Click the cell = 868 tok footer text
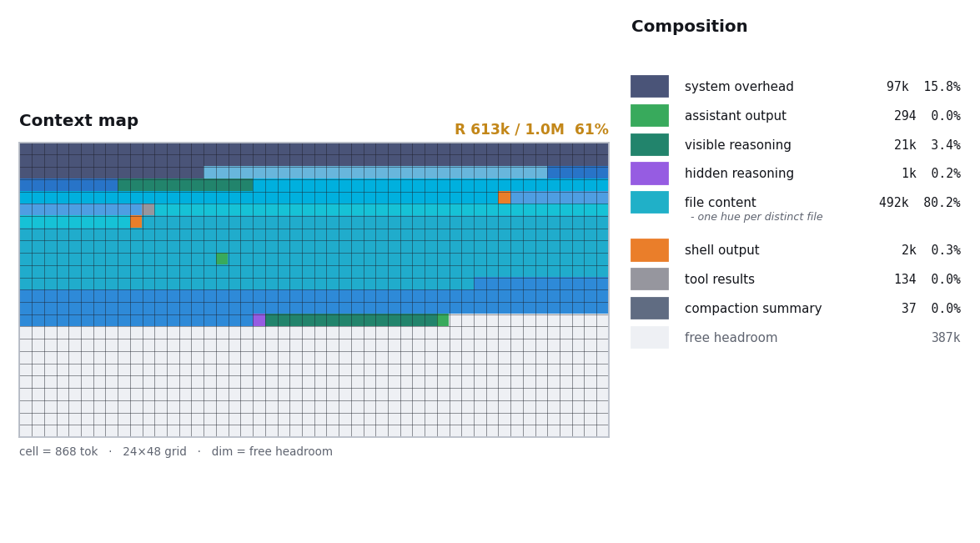Image resolution: width=980 pixels, height=543 pixels. 58,452
